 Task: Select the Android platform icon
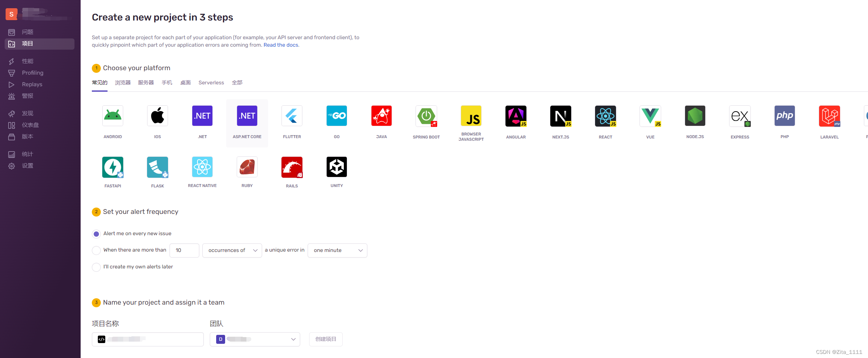[113, 116]
